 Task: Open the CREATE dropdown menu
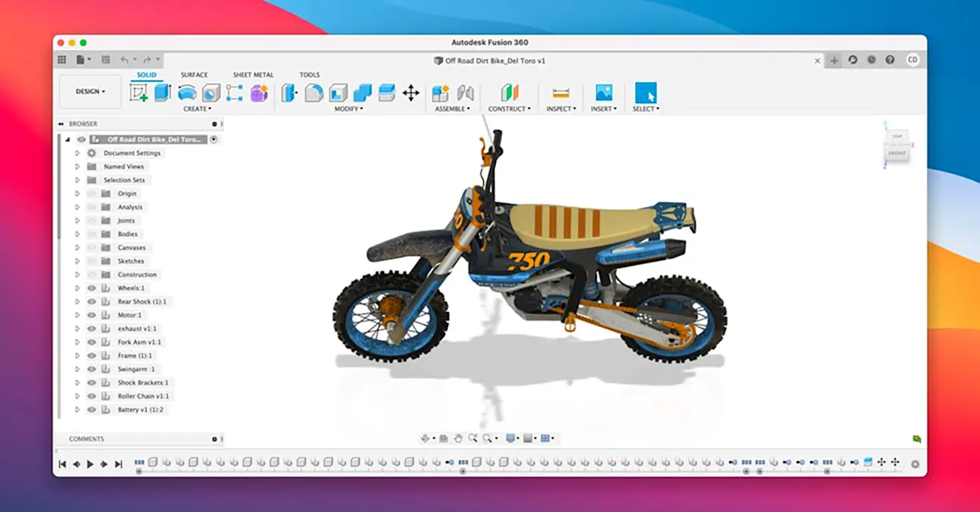click(197, 109)
